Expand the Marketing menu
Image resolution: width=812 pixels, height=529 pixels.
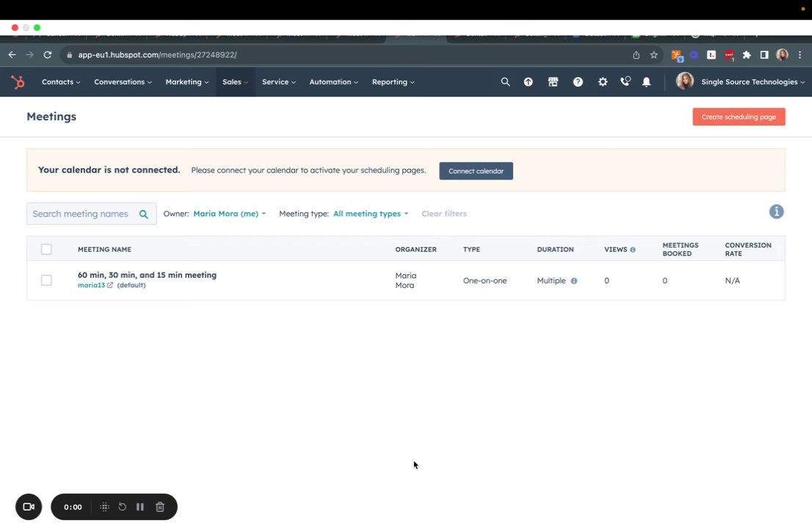[x=187, y=82]
